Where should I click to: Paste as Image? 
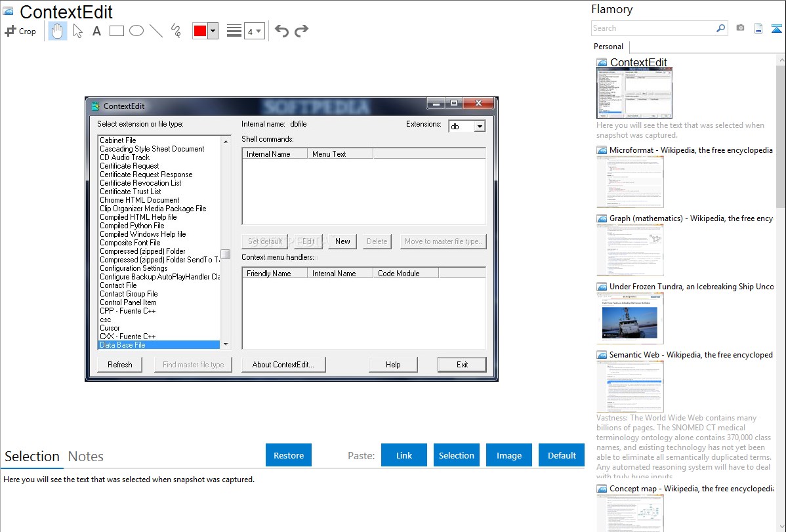[x=508, y=455]
